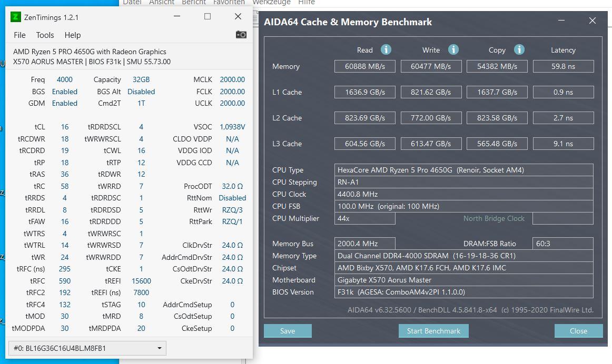Click the Copy info icon
The height and width of the screenshot is (364, 612).
(519, 49)
